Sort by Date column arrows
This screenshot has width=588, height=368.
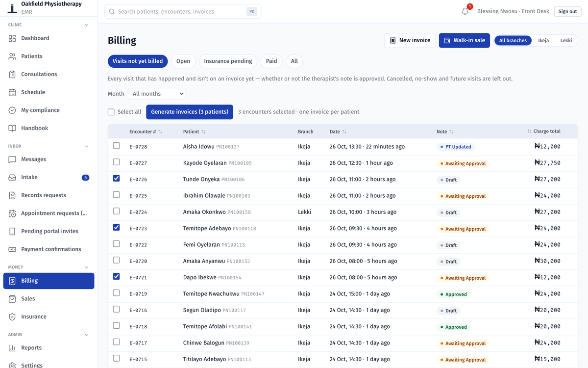click(x=344, y=131)
